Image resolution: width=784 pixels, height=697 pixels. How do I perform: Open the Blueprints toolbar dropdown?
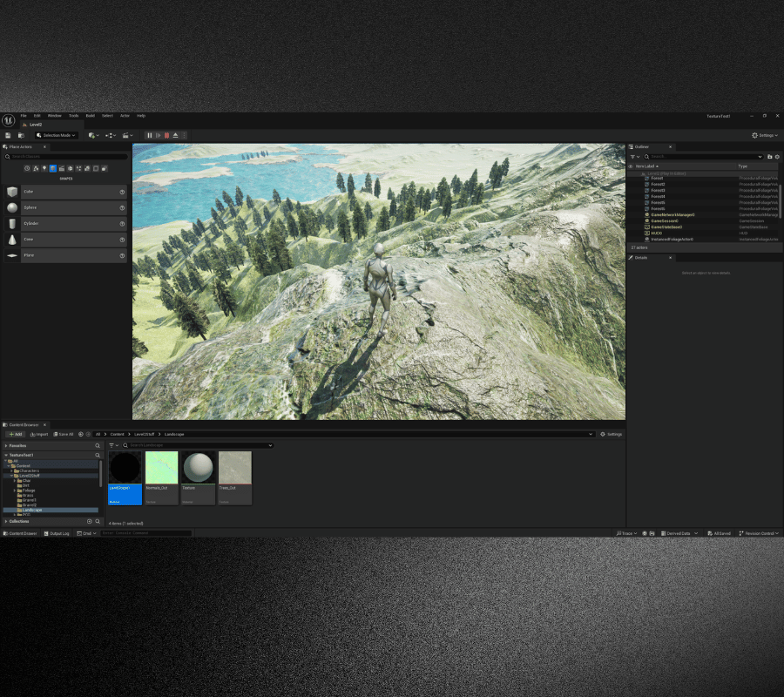[x=111, y=135]
